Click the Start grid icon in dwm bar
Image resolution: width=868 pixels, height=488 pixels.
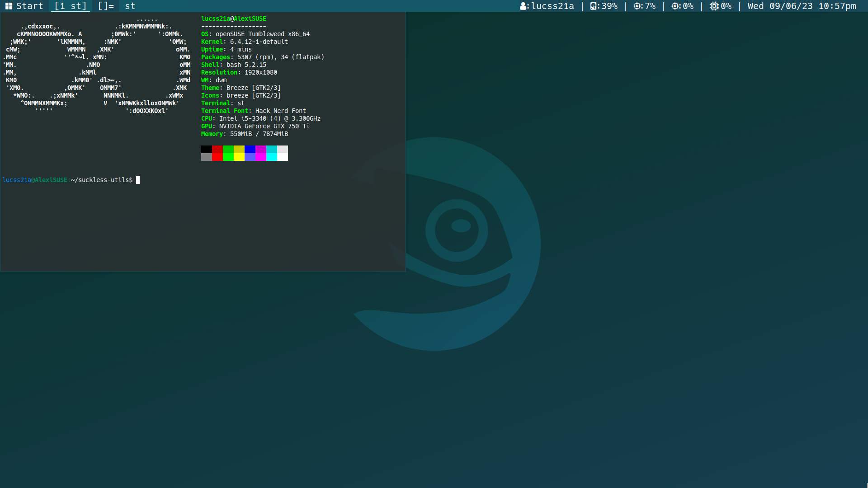pos(9,6)
